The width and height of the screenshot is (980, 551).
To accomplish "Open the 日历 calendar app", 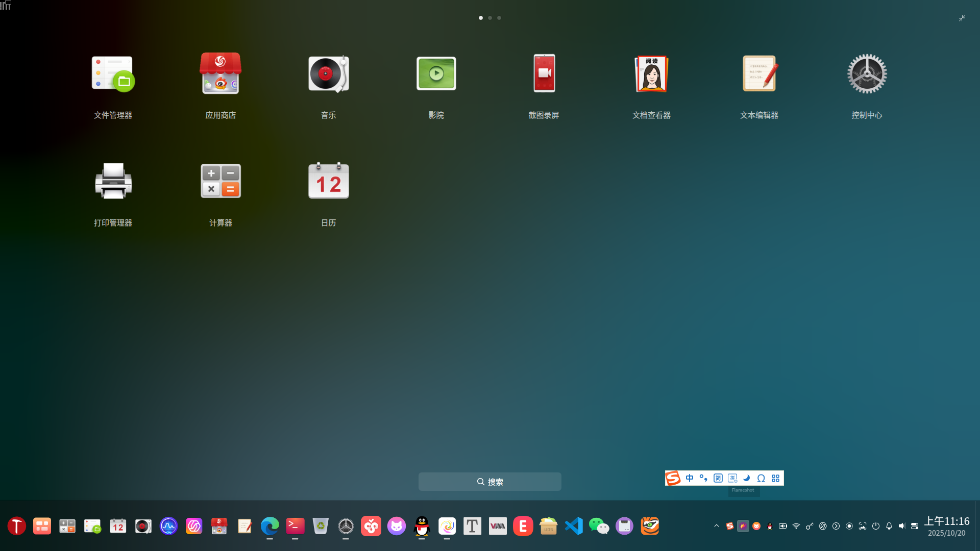I will click(328, 181).
